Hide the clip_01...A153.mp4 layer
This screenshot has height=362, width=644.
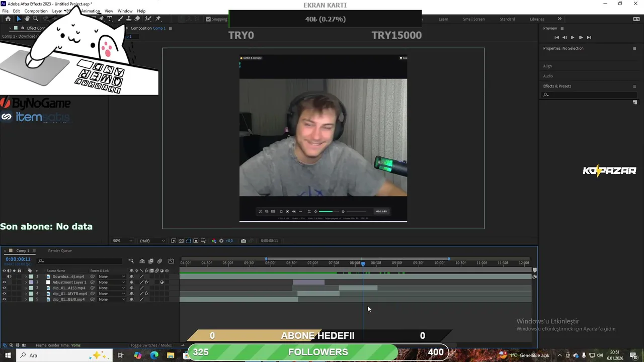click(x=4, y=288)
